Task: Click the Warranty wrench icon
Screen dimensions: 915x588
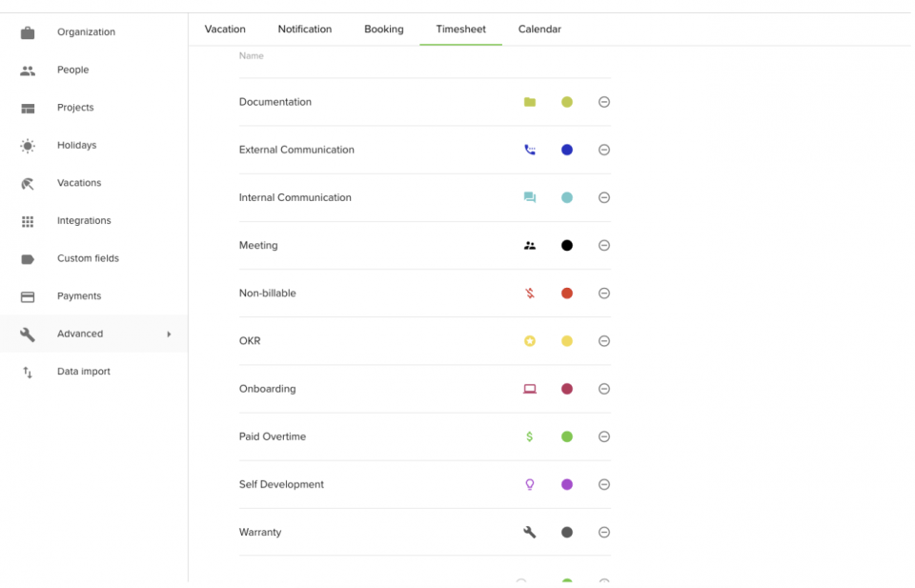Action: click(529, 533)
